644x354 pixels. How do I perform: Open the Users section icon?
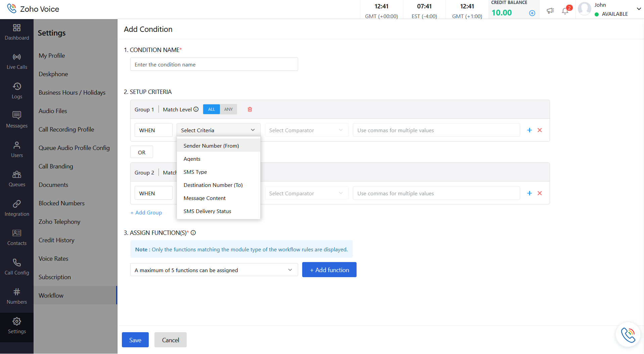click(x=17, y=145)
